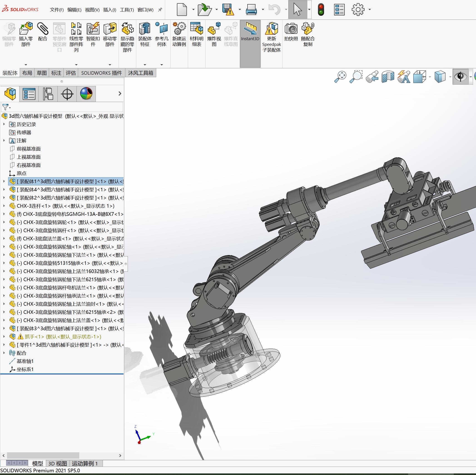Open the tree filter funnel dropdown
476x475 pixels.
coord(6,107)
